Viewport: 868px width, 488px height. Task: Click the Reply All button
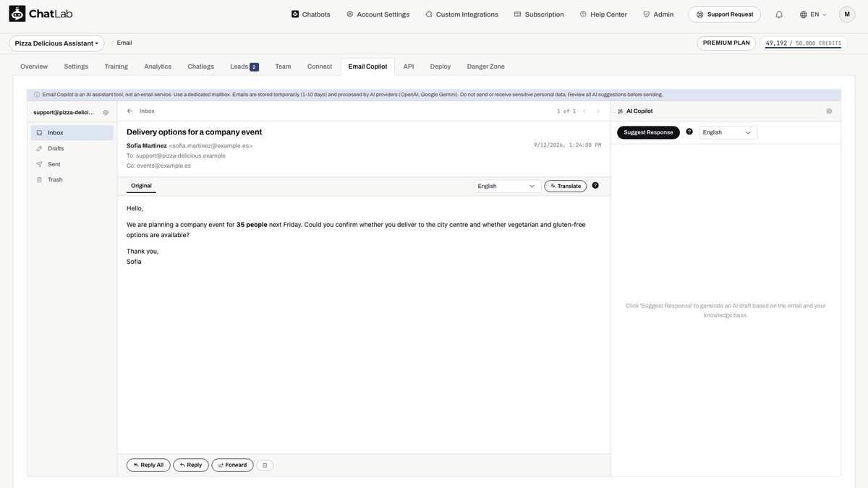point(148,465)
